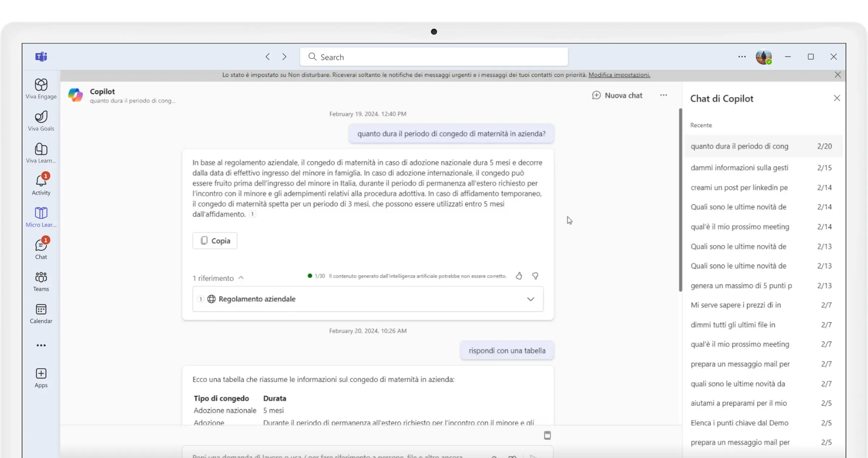Collapse the 1 riferimento section

tap(218, 278)
